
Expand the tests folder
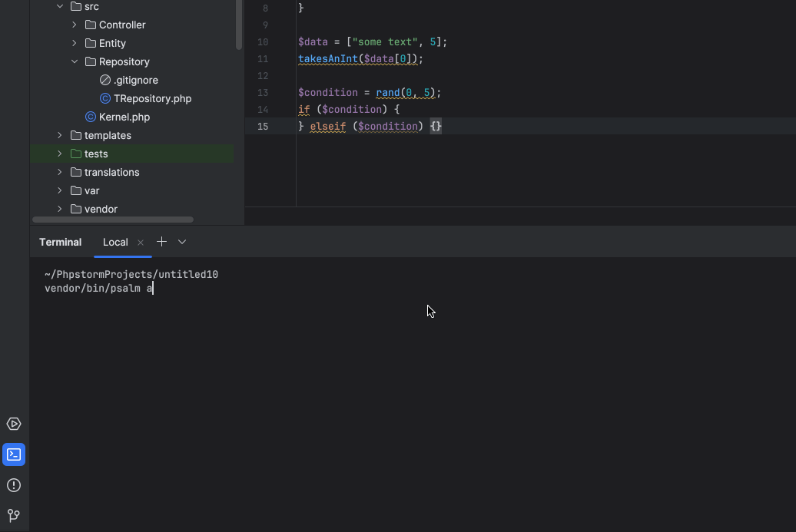click(x=60, y=154)
